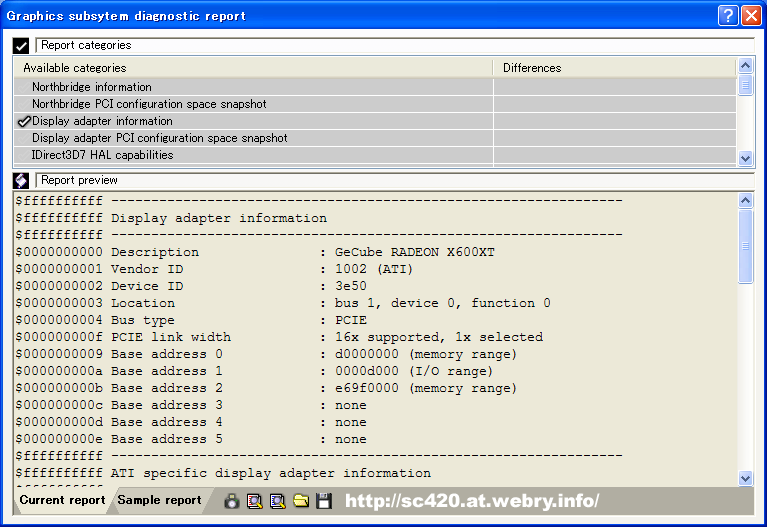This screenshot has height=527, width=767.
Task: Save report using floppy disk icon
Action: 323,501
